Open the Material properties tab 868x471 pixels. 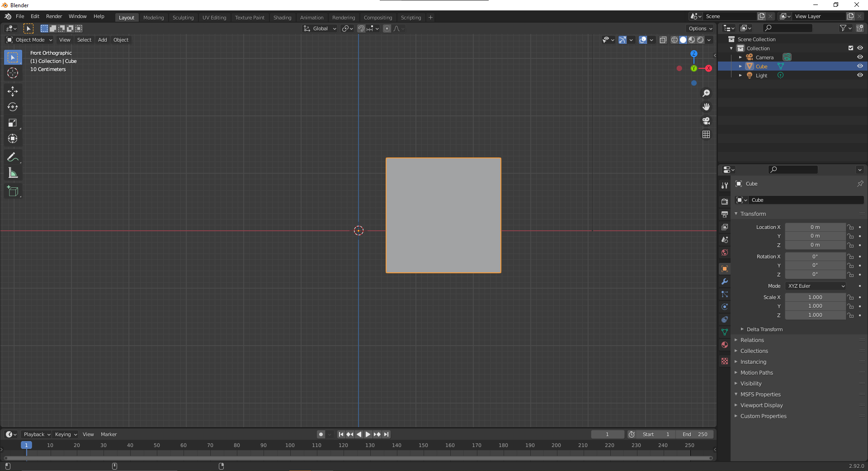(x=725, y=345)
